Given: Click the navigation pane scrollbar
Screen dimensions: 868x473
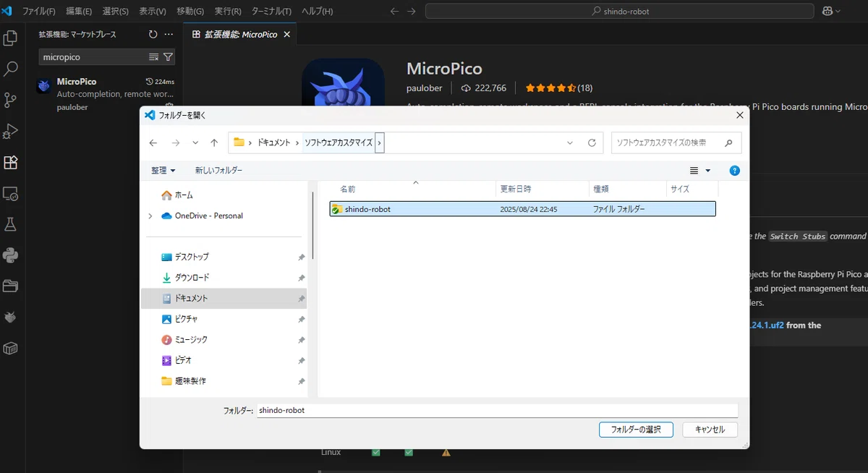Looking at the screenshot, I should 312,224.
